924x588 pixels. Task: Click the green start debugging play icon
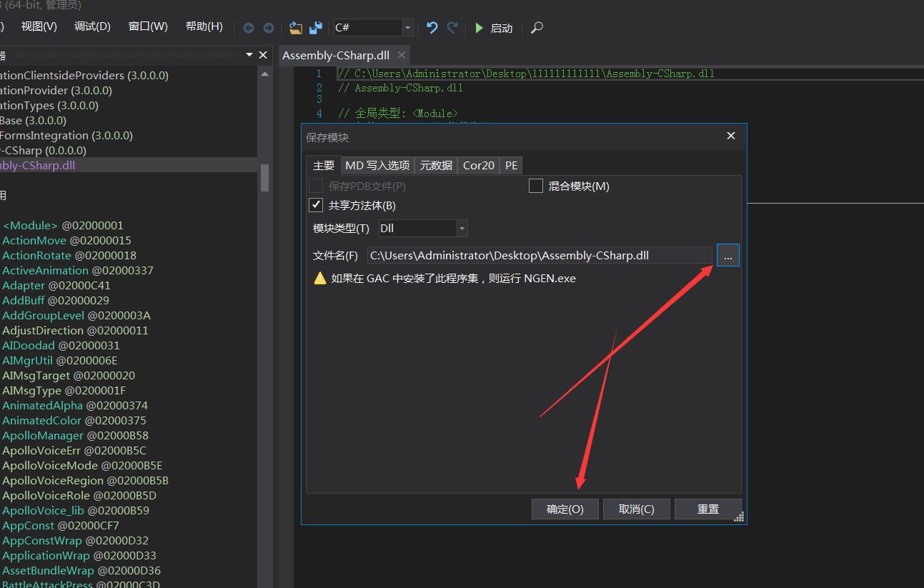click(480, 28)
